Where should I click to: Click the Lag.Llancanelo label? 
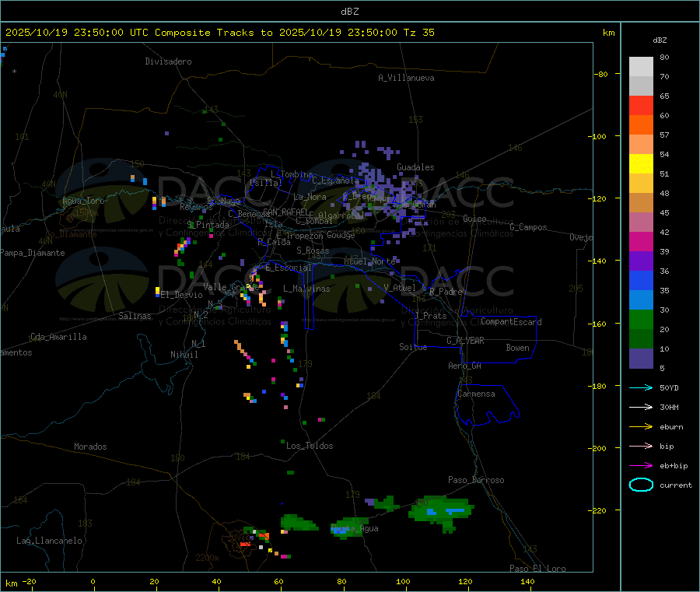[x=49, y=541]
